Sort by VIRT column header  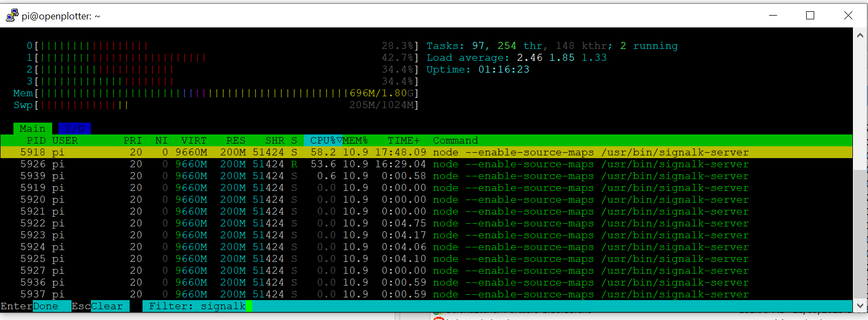[194, 140]
